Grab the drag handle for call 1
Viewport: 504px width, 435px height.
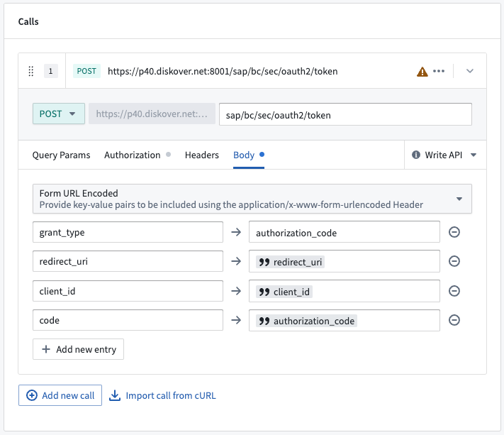(x=31, y=71)
